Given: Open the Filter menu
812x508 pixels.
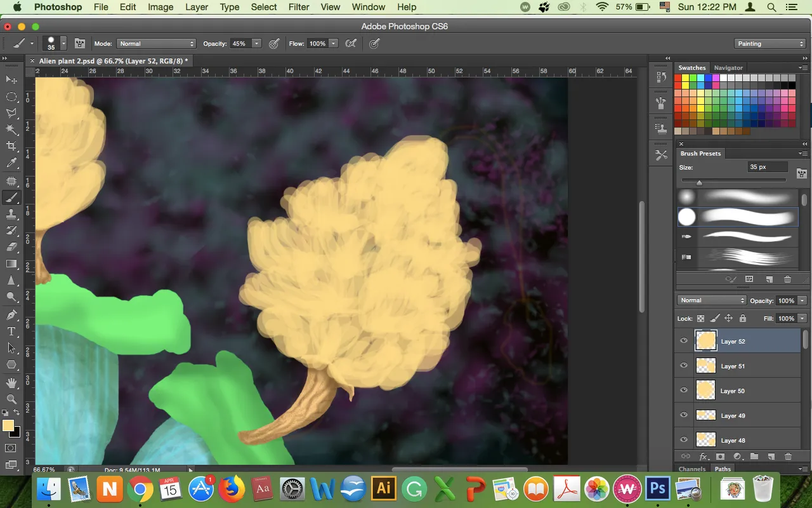Looking at the screenshot, I should (x=299, y=7).
